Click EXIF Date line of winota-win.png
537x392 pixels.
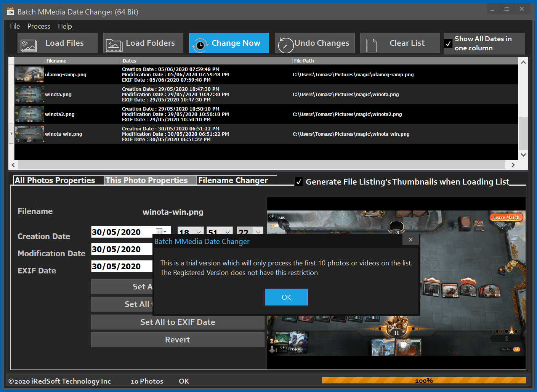click(166, 139)
